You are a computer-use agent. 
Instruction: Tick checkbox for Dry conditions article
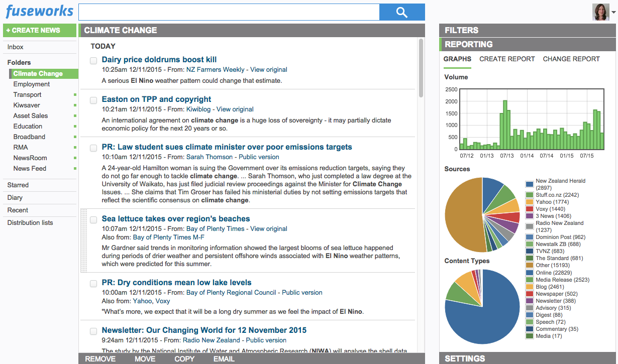click(93, 284)
